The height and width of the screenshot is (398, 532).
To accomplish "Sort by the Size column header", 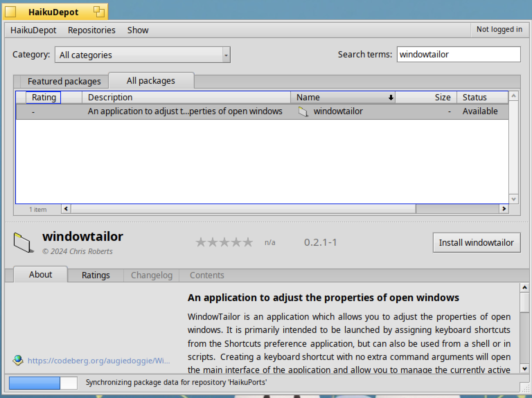I will (426, 97).
